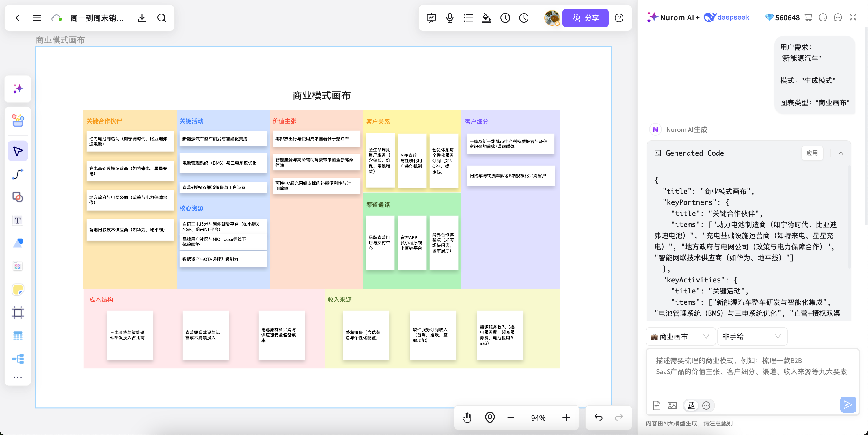Toggle the chat mode bubble
868x435 pixels.
tap(706, 405)
